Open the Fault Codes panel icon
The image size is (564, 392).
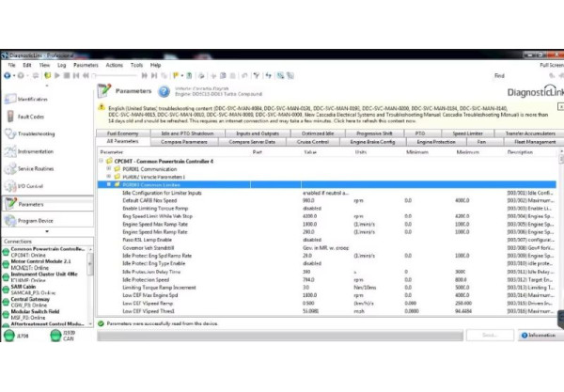pyautogui.click(x=9, y=117)
